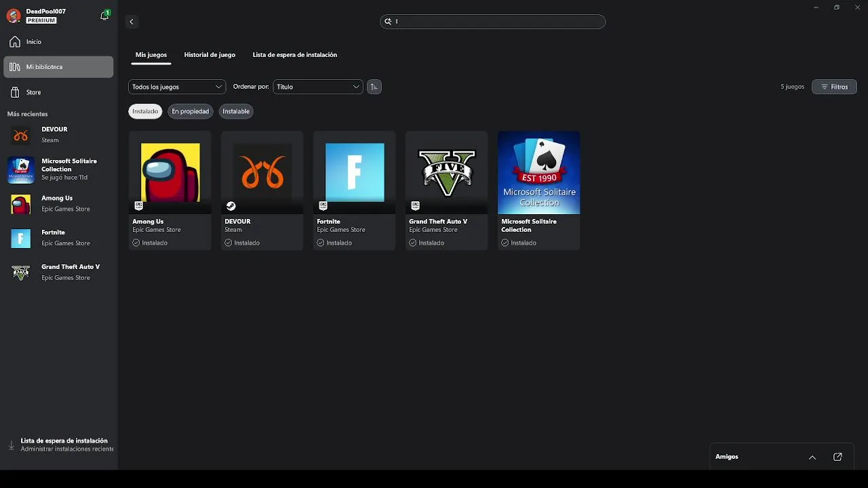Select Inicio in the sidebar
This screenshot has height=488, width=868.
pos(58,42)
